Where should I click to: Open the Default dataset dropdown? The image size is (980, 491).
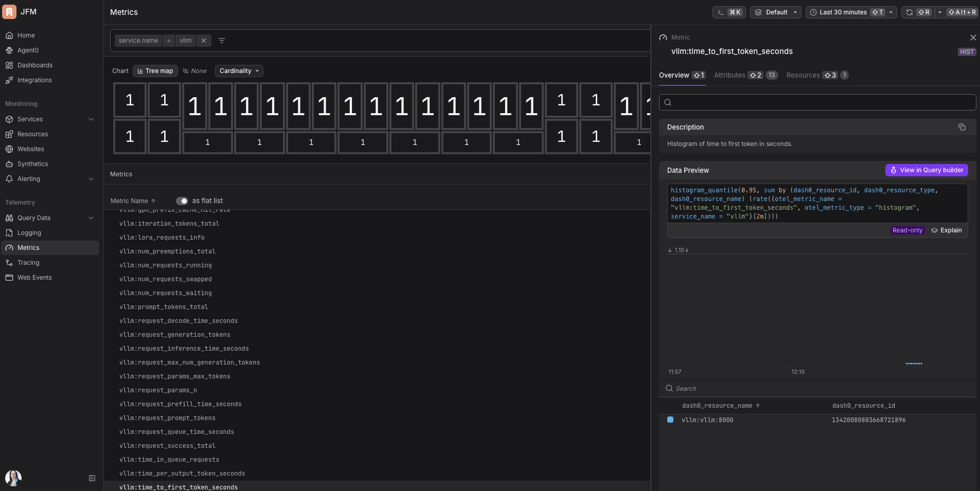coord(776,12)
